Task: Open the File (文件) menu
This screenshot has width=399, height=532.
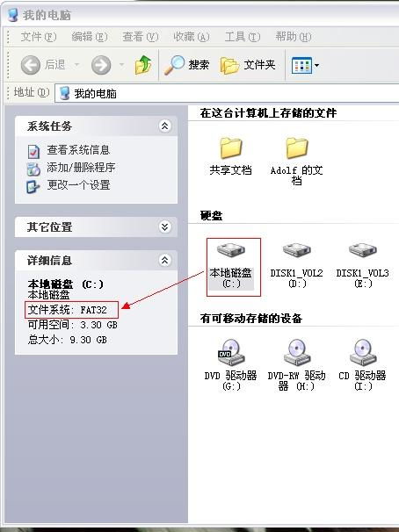Action: pos(39,36)
